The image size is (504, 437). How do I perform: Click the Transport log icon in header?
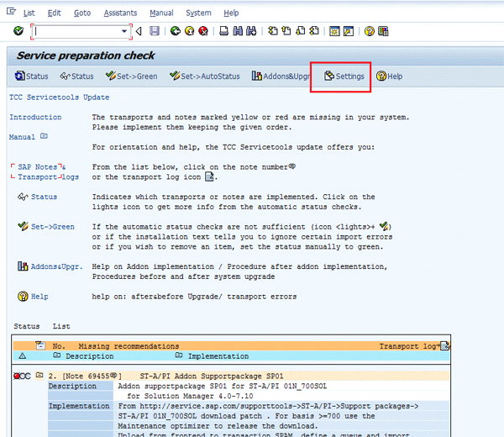coord(445,345)
